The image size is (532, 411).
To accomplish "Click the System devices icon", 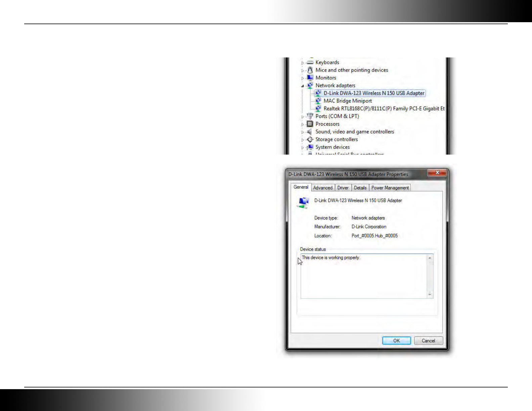I will tap(310, 147).
